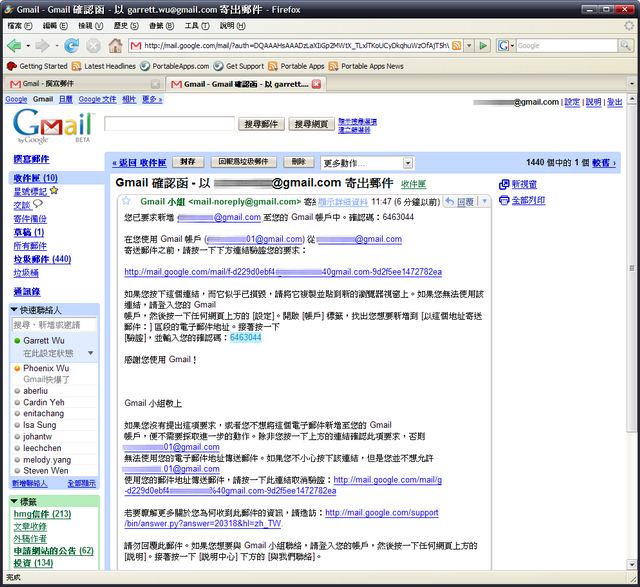Image resolution: width=640 pixels, height=587 pixels.
Task: Open the Get Support bookmark
Action: pyautogui.click(x=239, y=66)
